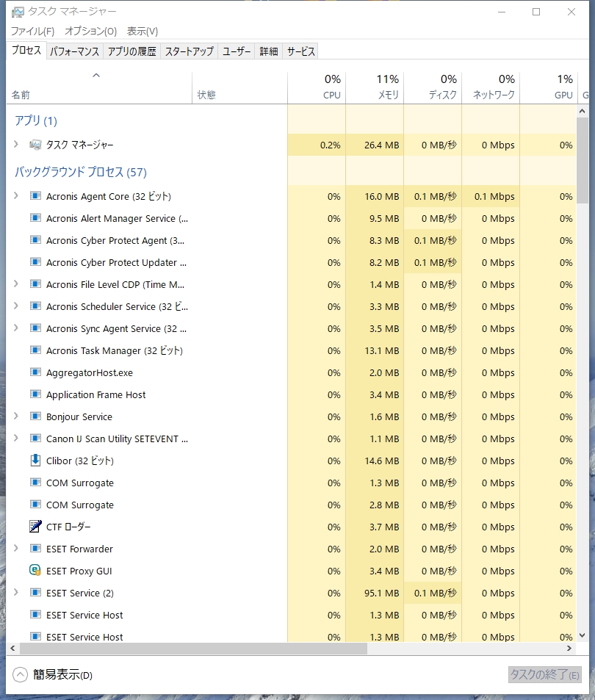
Task: Click the Acronis Agent Core process icon
Action: pos(35,196)
